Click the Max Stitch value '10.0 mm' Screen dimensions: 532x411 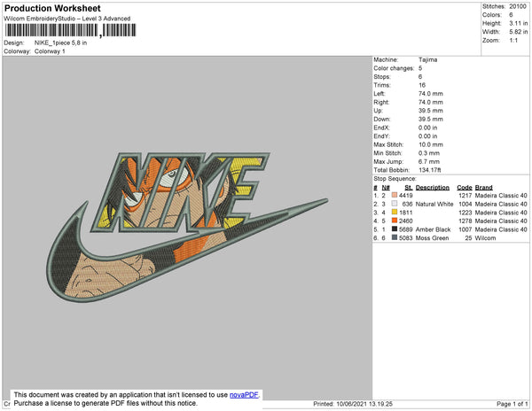431,144
